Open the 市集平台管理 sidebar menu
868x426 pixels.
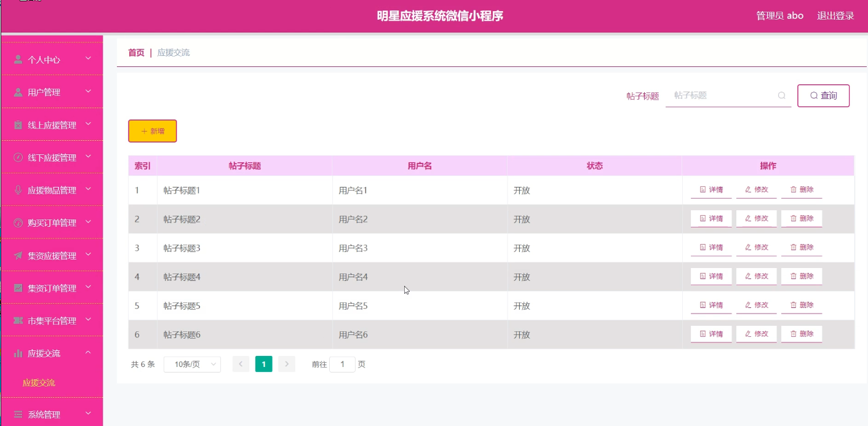(x=52, y=320)
